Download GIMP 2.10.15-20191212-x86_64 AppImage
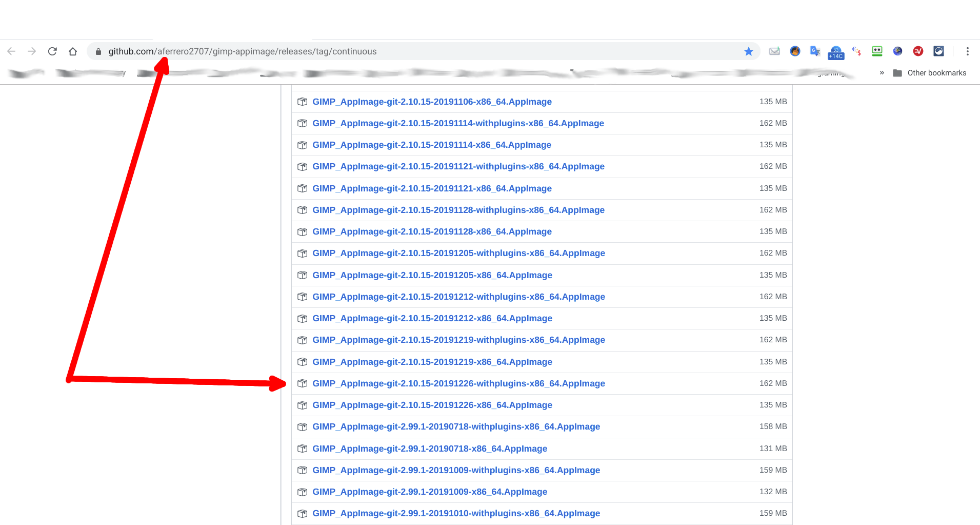Screen dimensions: 980x525 [x=432, y=318]
